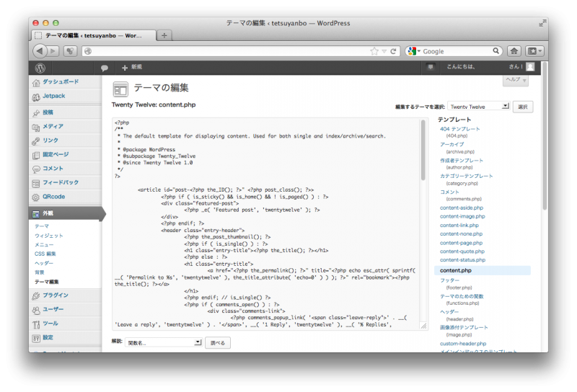
Task: Click the browser Forward arrow button
Action: [x=53, y=51]
